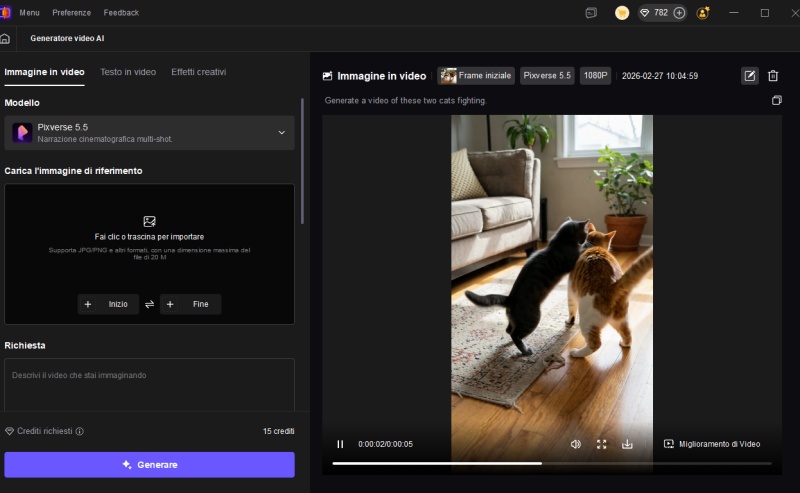Image resolution: width=800 pixels, height=493 pixels.
Task: Go to home screen icon
Action: click(x=6, y=38)
